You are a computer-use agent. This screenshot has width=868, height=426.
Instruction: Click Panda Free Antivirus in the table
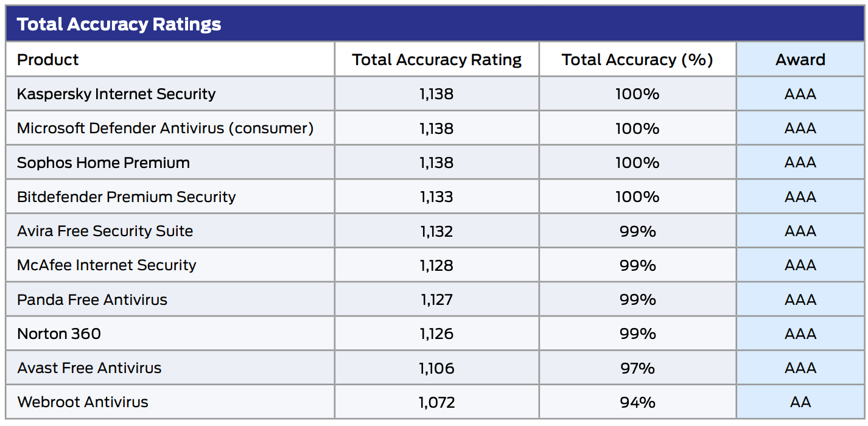click(92, 299)
